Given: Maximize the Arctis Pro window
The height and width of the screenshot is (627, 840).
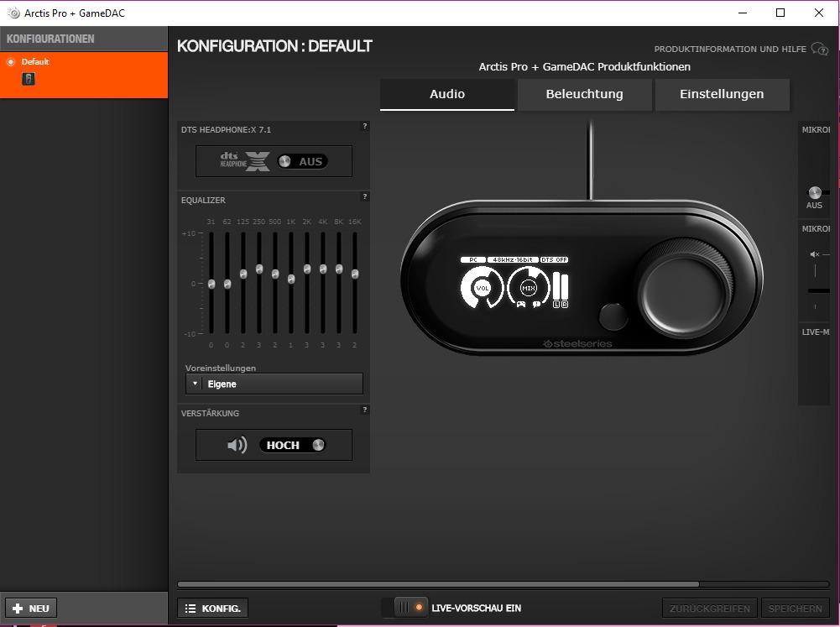Looking at the screenshot, I should point(780,13).
